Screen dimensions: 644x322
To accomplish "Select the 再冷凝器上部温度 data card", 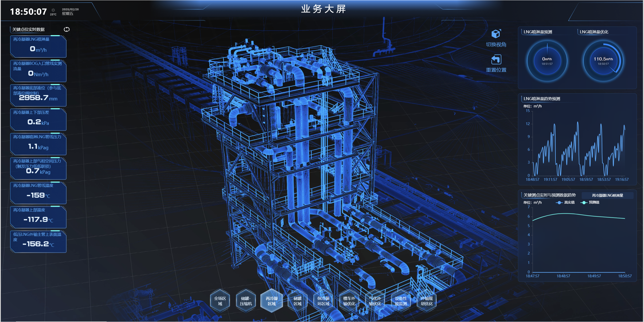I will click(x=38, y=217).
